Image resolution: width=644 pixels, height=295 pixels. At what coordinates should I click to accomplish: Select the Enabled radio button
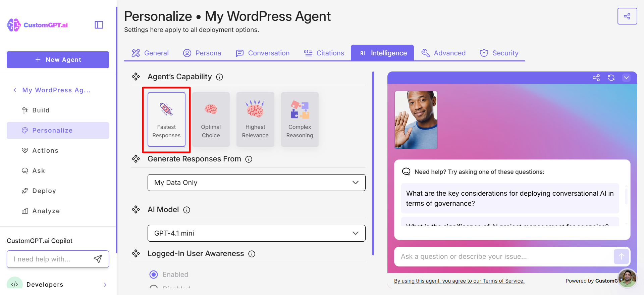pyautogui.click(x=154, y=275)
